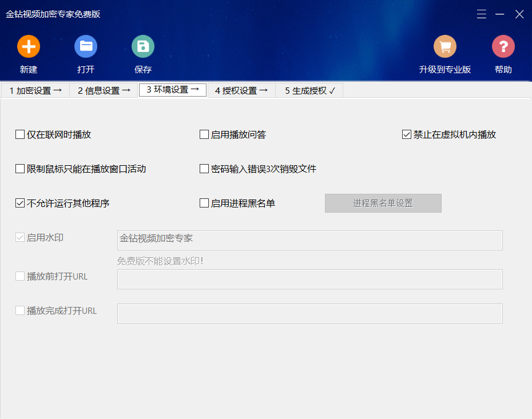The image size is (532, 419).
Task: Click the 金钻视频加密专家免费版 window title
Action: click(x=53, y=14)
